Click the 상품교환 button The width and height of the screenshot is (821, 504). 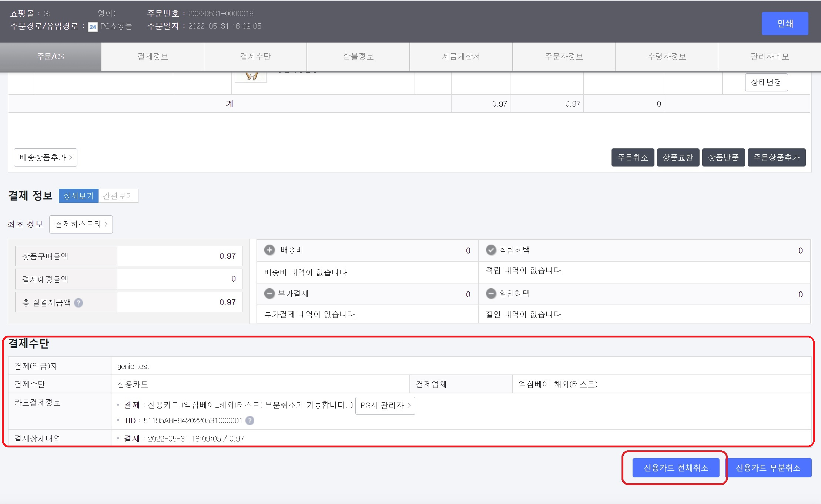point(678,158)
